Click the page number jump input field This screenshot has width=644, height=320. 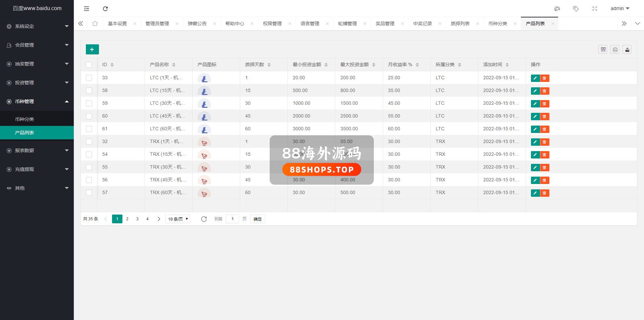coord(232,219)
